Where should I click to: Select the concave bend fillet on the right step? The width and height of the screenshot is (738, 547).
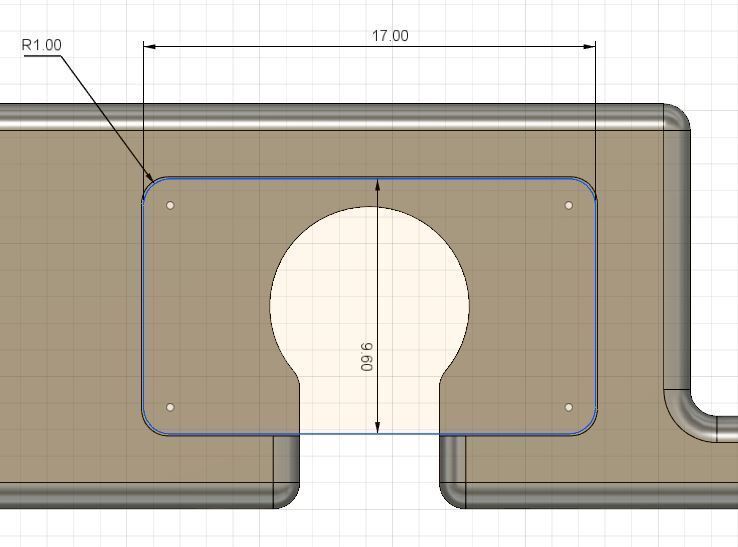tap(690, 416)
